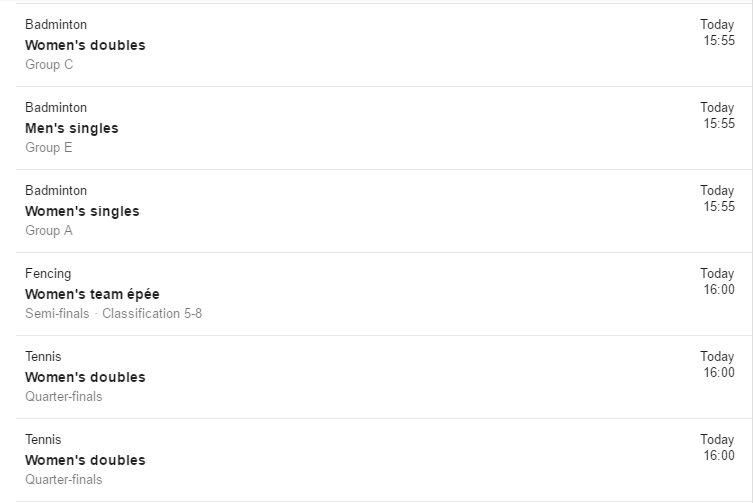This screenshot has height=503, width=753.
Task: Select the Badminton label above Women's doubles
Action: (56, 25)
